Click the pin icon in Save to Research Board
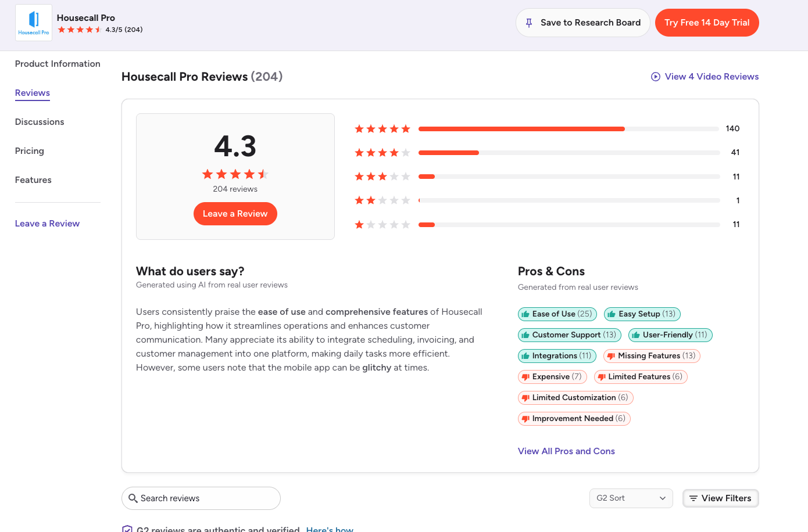The image size is (808, 532). (x=529, y=23)
